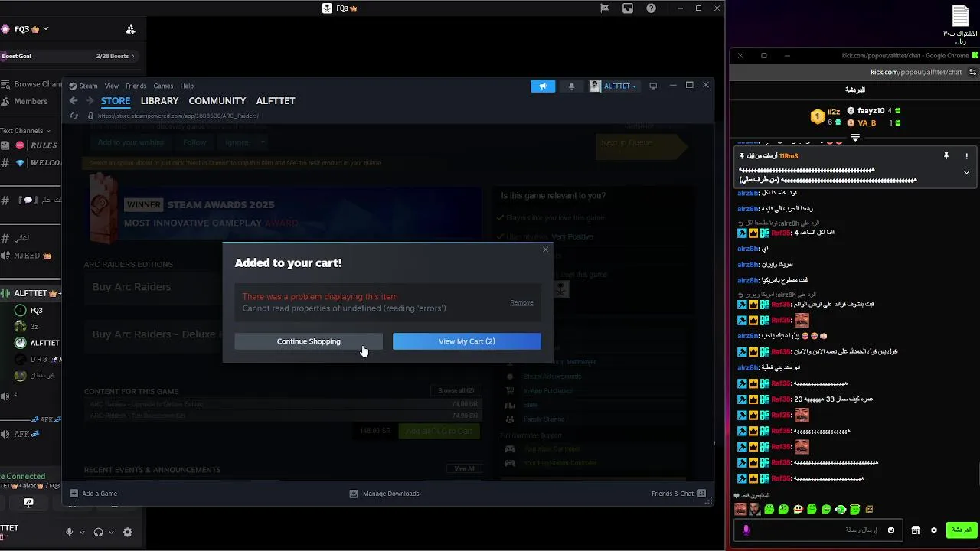This screenshot has width=980, height=551.
Task: Click the pin icon on pinned Kick message
Action: pos(946,156)
